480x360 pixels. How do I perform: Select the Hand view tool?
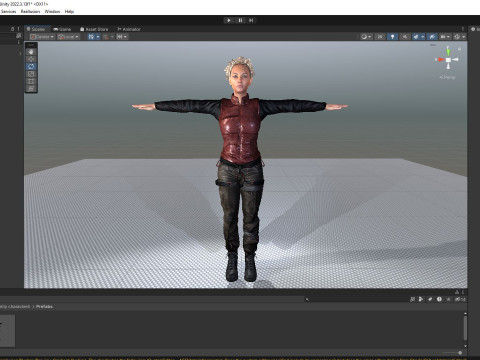[31, 52]
